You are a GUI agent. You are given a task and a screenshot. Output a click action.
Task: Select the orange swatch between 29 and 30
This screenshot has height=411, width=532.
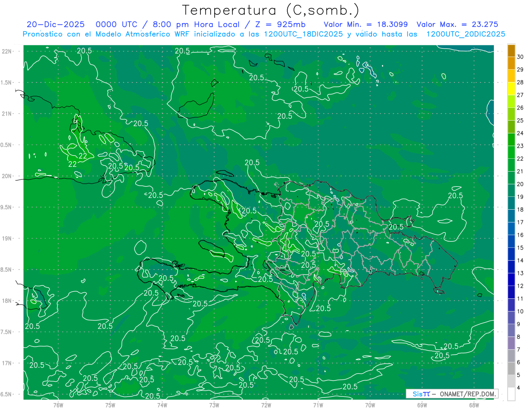[511, 63]
